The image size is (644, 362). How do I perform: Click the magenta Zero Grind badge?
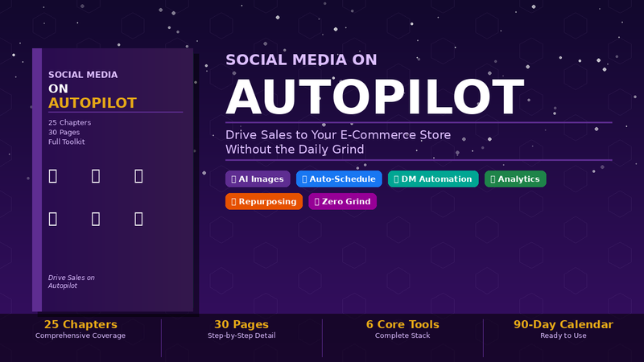(x=342, y=202)
